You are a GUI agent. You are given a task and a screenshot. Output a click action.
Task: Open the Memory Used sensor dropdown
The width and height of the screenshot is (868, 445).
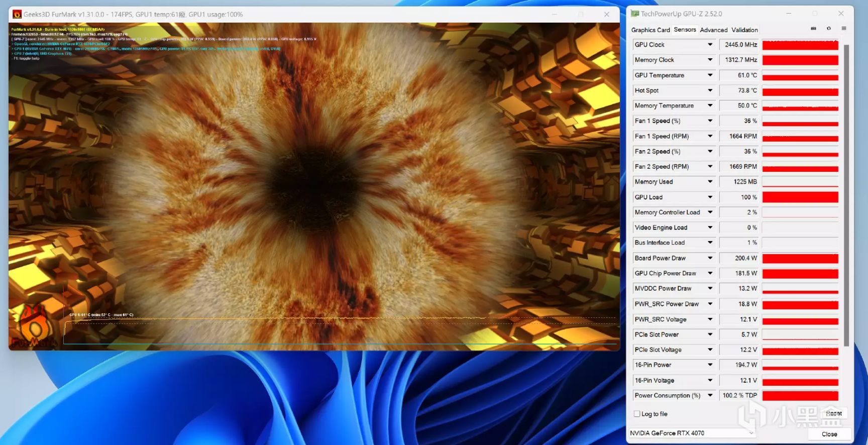710,182
